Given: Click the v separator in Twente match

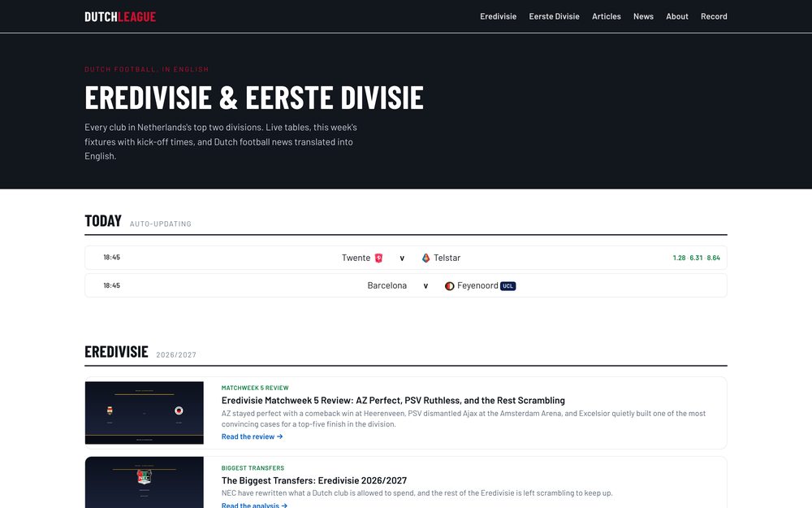Looking at the screenshot, I should tap(402, 258).
